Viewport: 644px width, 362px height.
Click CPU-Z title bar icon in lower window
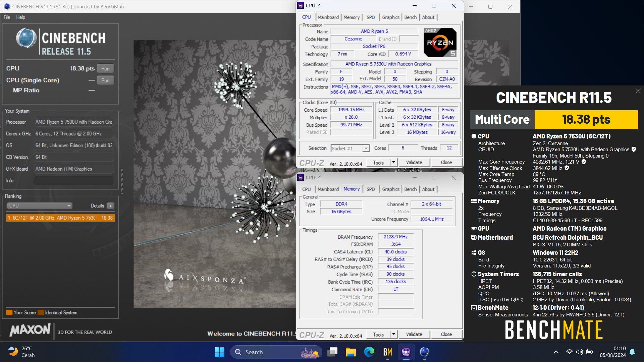click(301, 178)
